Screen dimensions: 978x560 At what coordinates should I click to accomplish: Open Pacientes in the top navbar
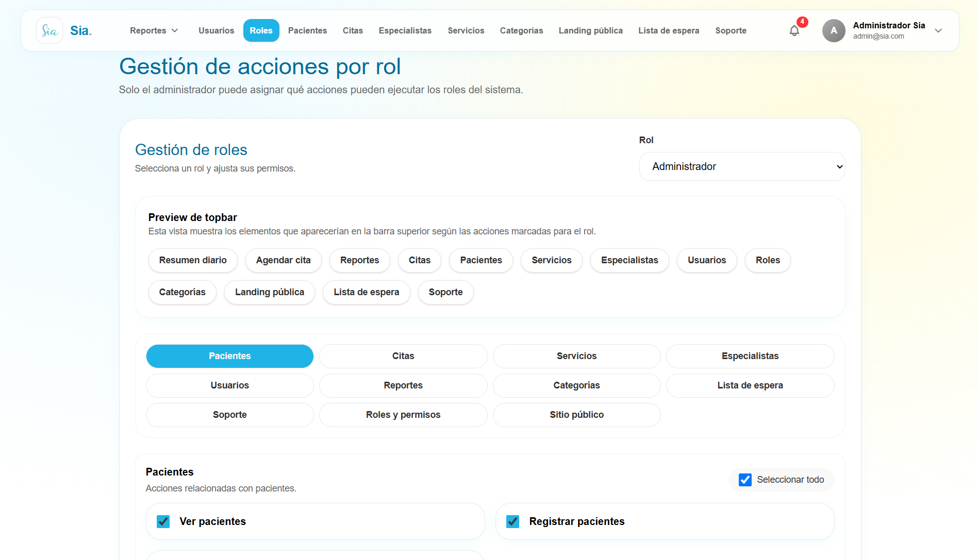pos(308,30)
